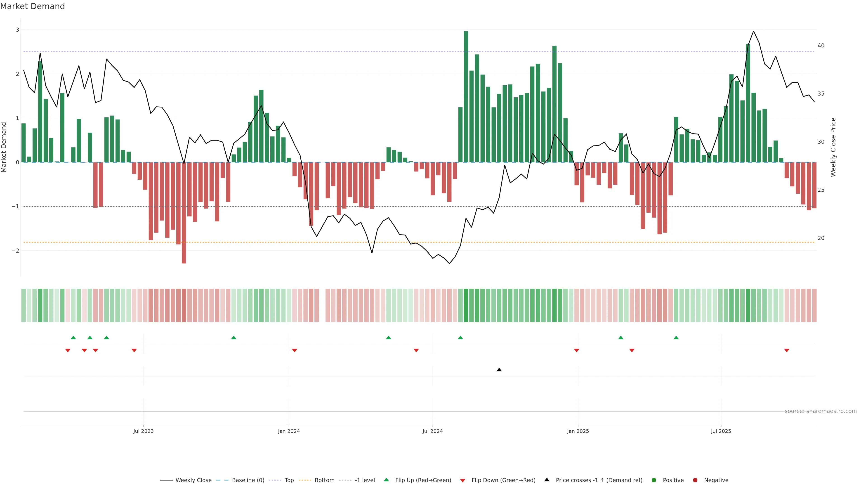Click the Negative red dot legend icon
The width and height of the screenshot is (868, 488).
(695, 480)
